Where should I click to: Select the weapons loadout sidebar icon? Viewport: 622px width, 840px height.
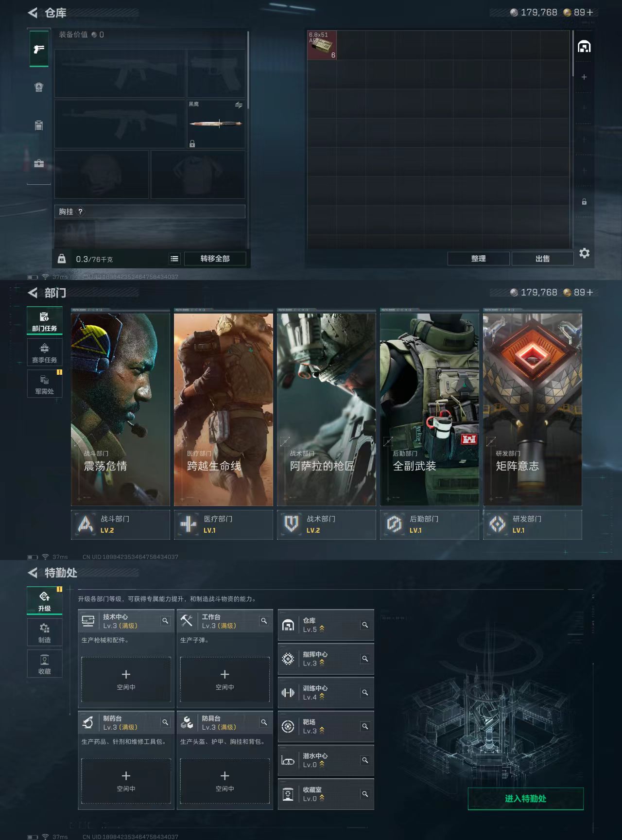point(39,49)
